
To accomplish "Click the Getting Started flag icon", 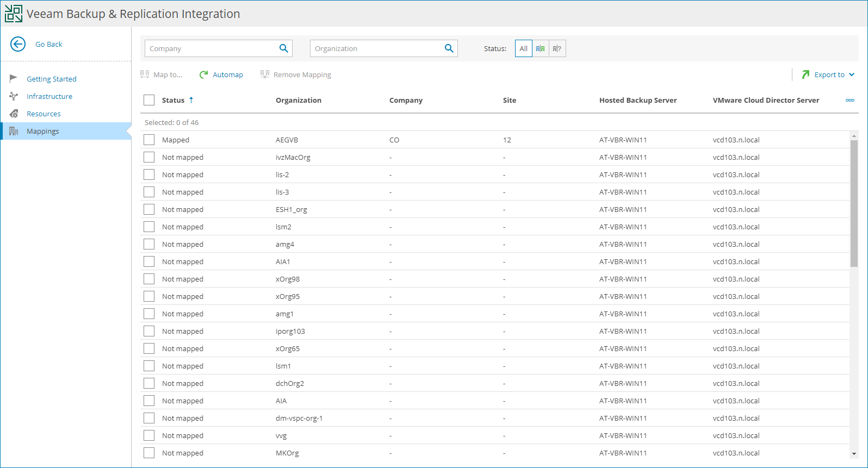I will (14, 79).
